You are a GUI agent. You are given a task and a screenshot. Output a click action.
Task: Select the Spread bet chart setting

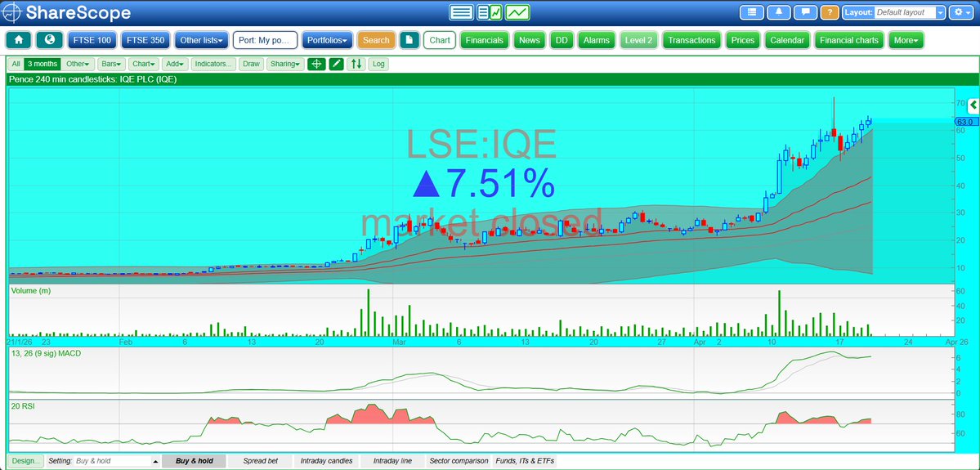click(x=260, y=461)
